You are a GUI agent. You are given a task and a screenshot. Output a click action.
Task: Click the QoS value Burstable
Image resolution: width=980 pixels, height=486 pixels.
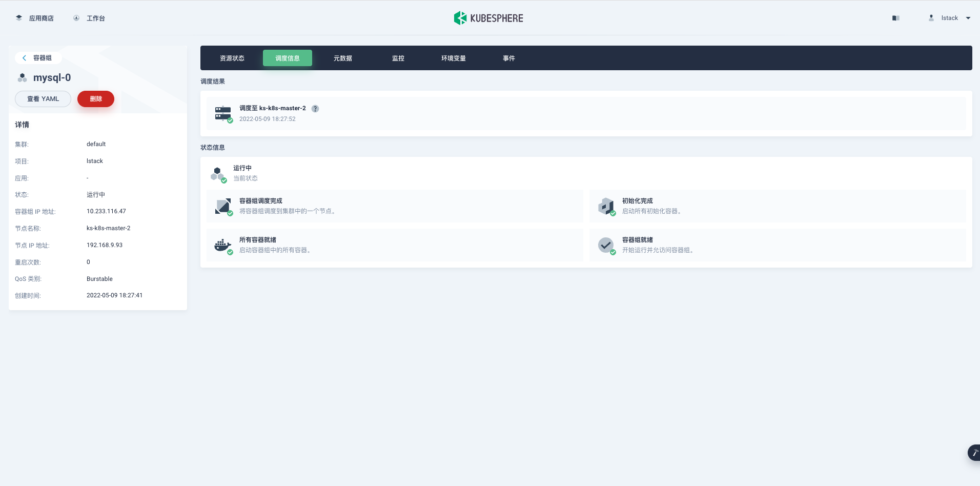point(99,279)
